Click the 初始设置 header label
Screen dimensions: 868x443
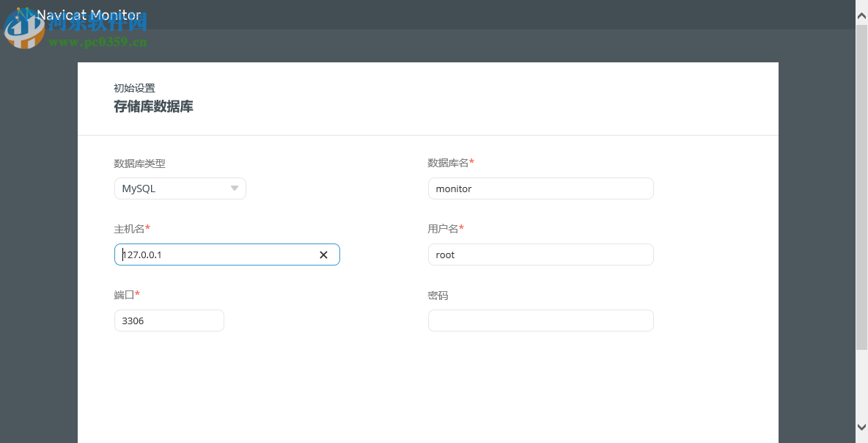[133, 88]
